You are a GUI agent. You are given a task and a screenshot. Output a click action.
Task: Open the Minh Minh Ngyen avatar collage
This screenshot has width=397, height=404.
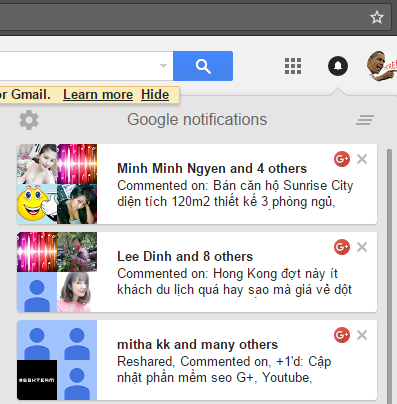pos(57,184)
